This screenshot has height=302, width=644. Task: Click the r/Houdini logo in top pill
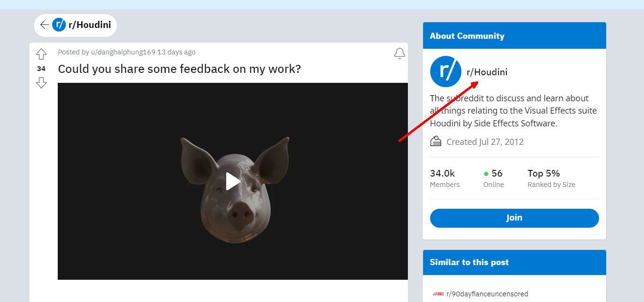tap(59, 25)
